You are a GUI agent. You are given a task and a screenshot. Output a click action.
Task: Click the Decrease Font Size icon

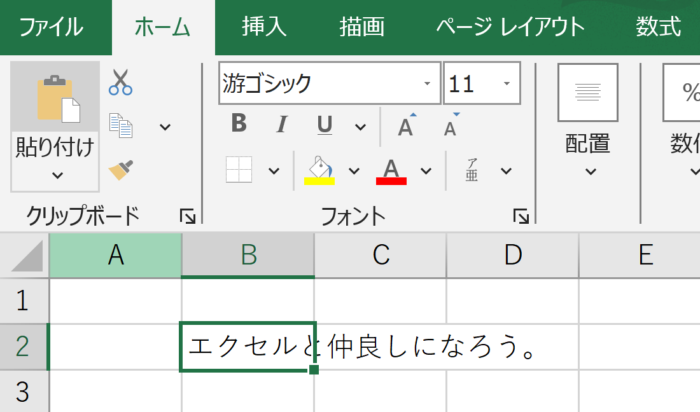click(x=451, y=126)
